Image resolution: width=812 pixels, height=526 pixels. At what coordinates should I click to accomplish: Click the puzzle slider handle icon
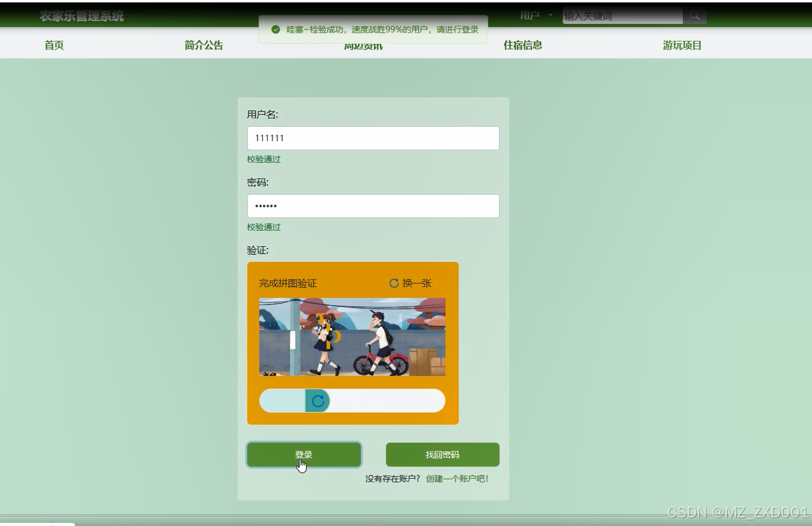point(317,401)
